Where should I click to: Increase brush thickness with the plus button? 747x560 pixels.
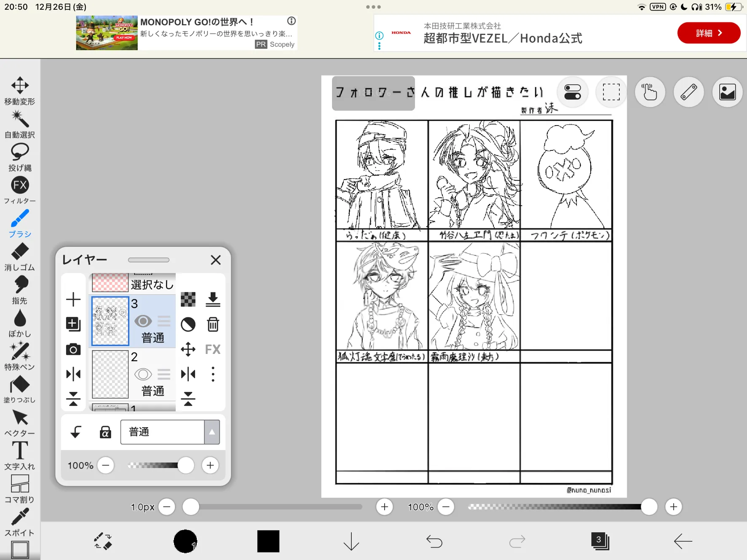pyautogui.click(x=385, y=507)
